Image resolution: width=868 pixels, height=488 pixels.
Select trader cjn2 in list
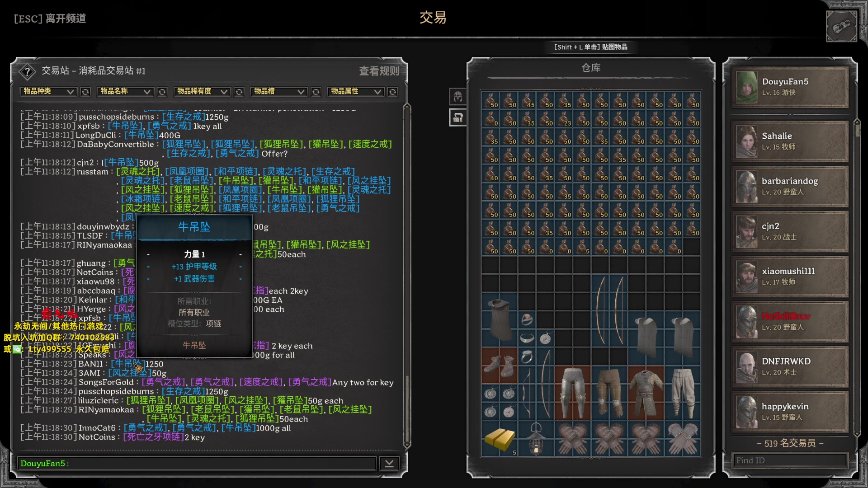(790, 232)
